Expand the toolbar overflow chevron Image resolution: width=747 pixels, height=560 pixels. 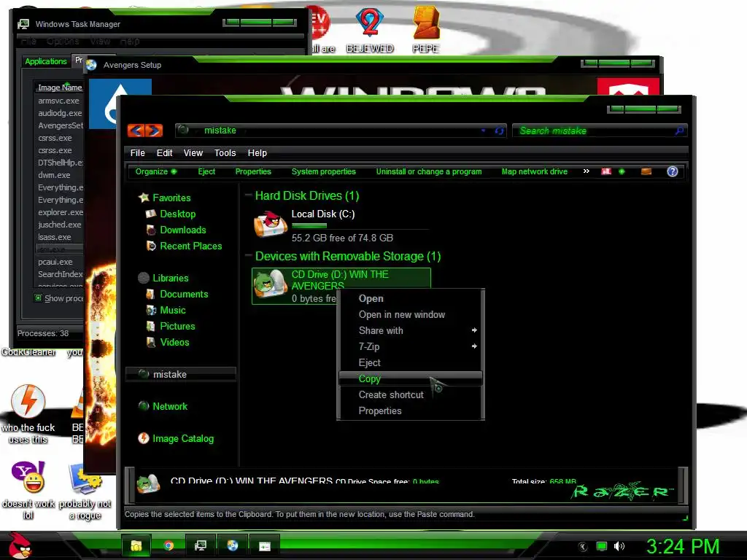pos(587,171)
